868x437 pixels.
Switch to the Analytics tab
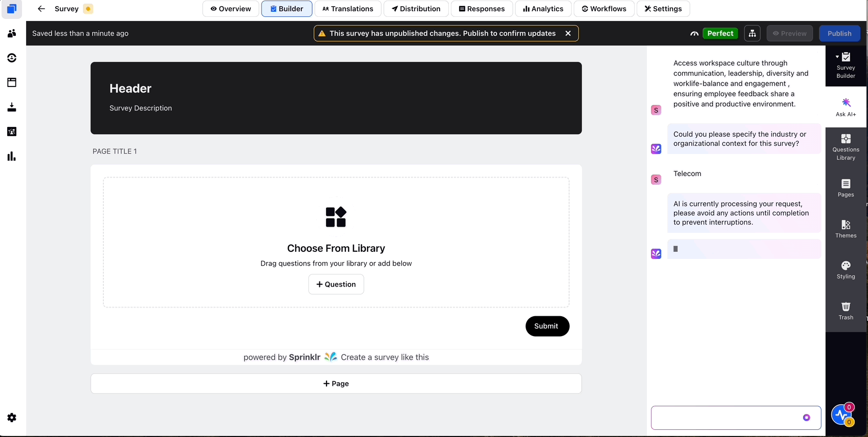pos(543,9)
